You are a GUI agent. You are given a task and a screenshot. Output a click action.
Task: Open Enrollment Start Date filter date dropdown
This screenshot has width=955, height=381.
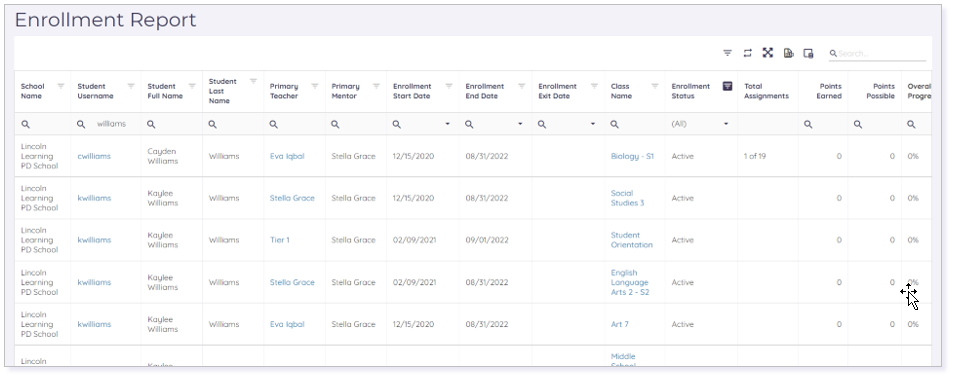click(x=448, y=124)
